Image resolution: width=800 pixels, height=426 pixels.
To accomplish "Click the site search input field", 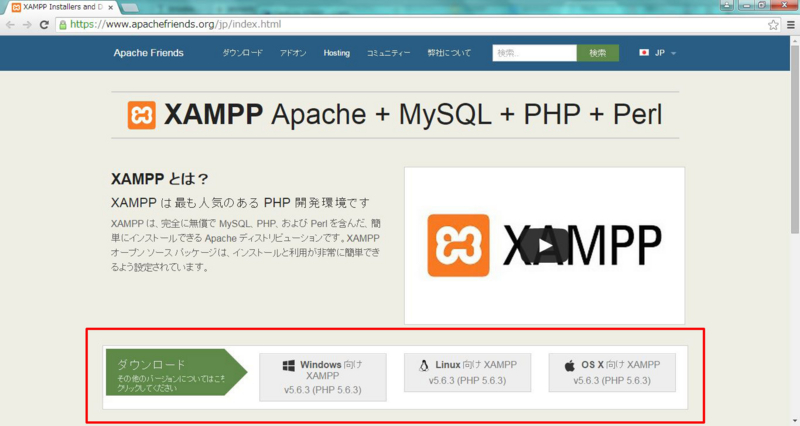I will (534, 53).
